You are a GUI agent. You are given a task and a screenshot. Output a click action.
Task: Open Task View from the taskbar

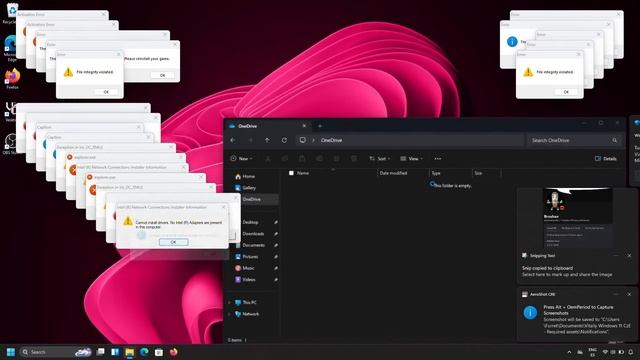coord(100,352)
